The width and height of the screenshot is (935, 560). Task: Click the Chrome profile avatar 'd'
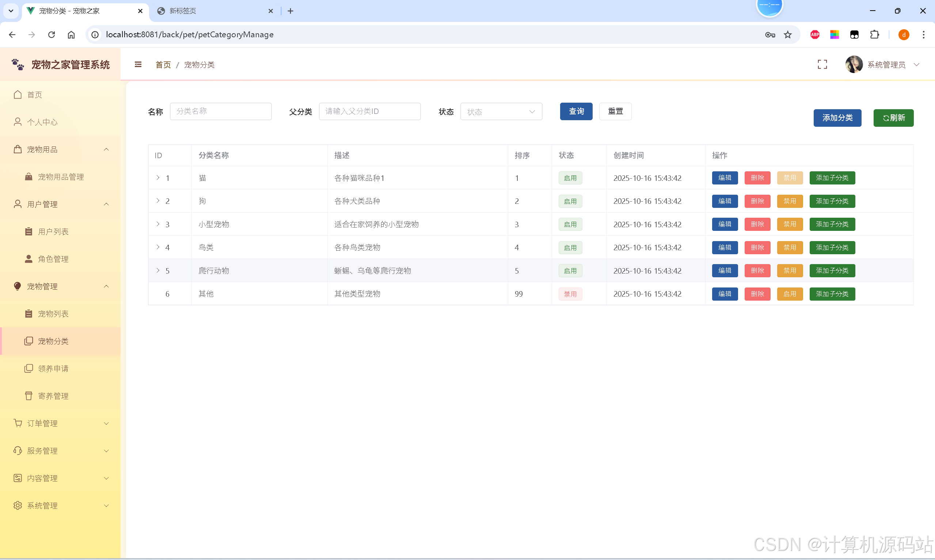(x=904, y=35)
